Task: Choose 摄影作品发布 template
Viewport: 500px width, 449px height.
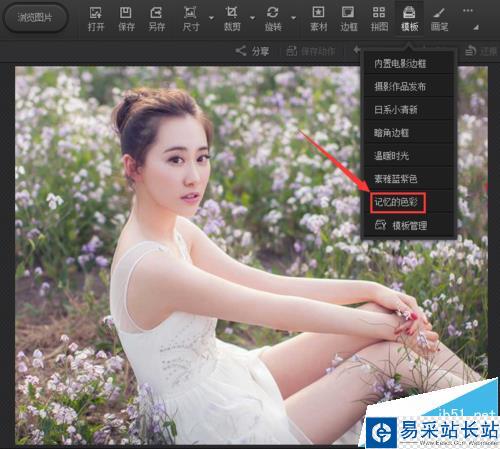Action: pos(408,87)
